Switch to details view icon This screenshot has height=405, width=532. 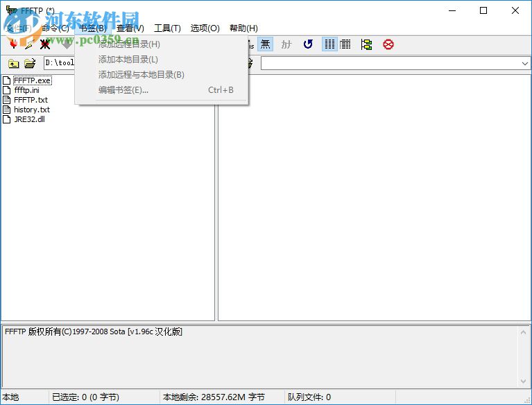tap(345, 44)
